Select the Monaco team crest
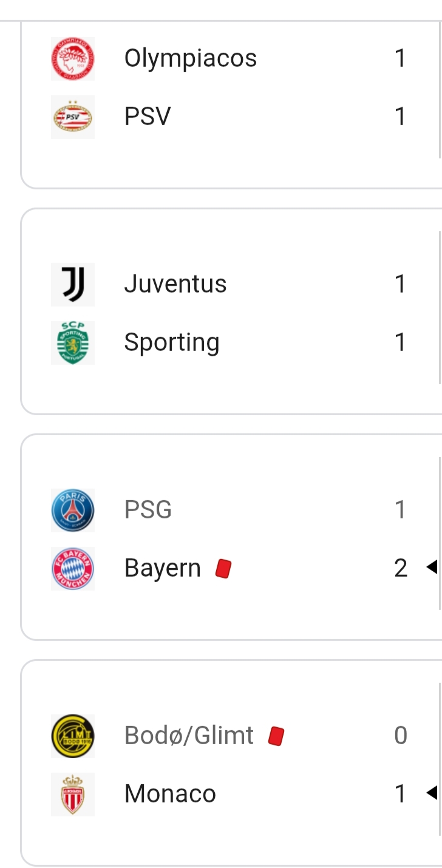This screenshot has width=442, height=868. (73, 794)
